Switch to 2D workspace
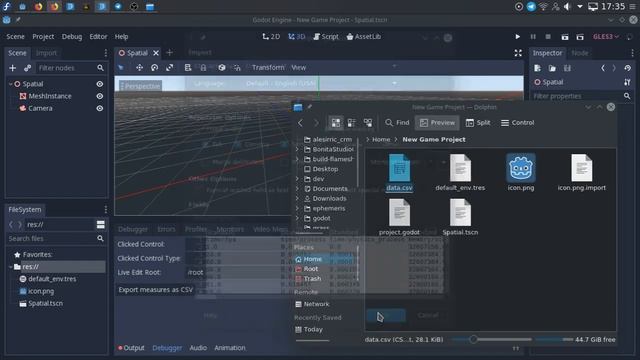The width and height of the screenshot is (640, 360). (x=271, y=37)
